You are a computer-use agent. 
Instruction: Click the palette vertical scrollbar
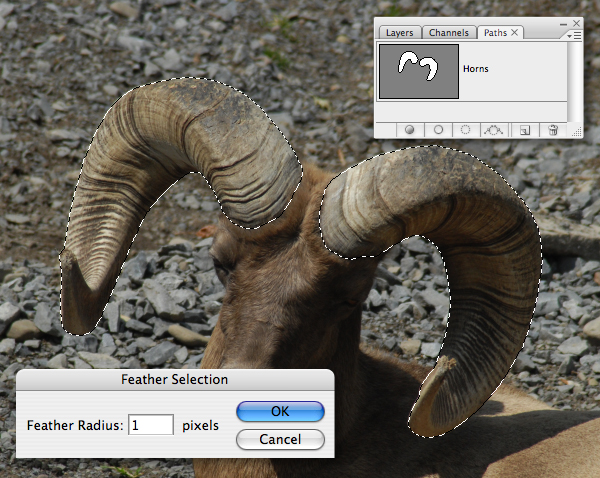574,82
